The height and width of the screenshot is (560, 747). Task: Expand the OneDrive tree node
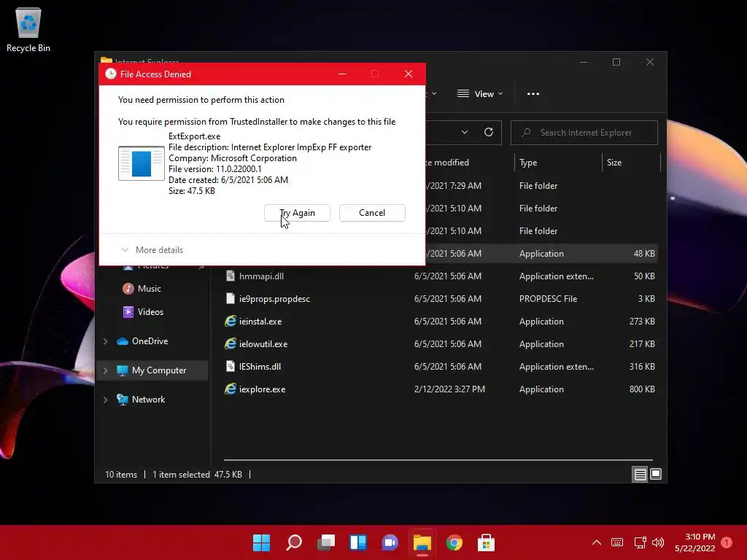pyautogui.click(x=105, y=341)
